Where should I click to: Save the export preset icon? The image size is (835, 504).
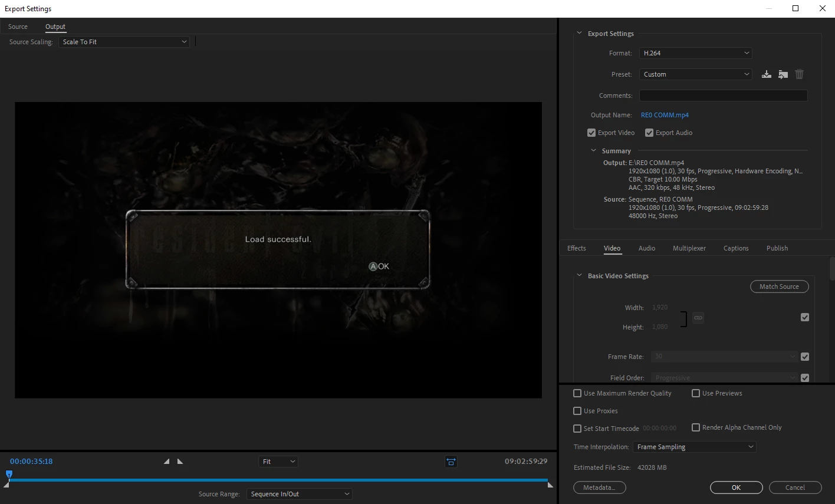pyautogui.click(x=766, y=74)
